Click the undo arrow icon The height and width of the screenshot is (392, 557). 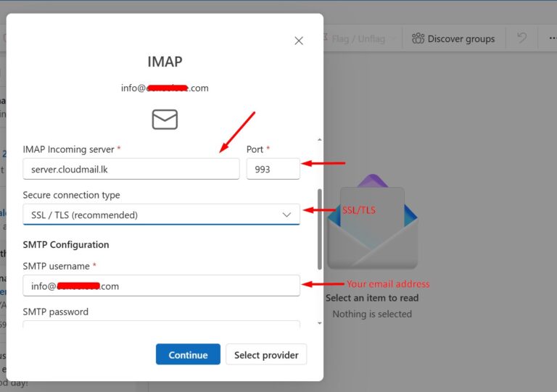[521, 38]
